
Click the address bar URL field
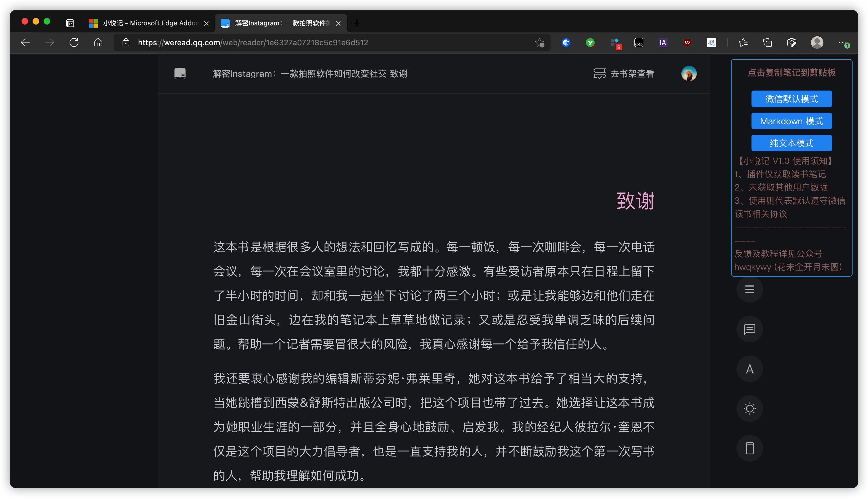point(308,43)
